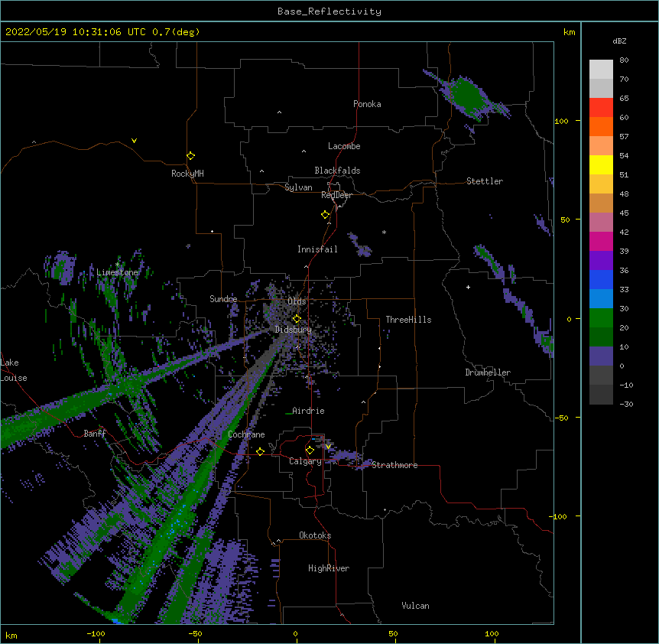
Task: Click the white asterisk marker east of Innisfail
Action: coord(384,232)
